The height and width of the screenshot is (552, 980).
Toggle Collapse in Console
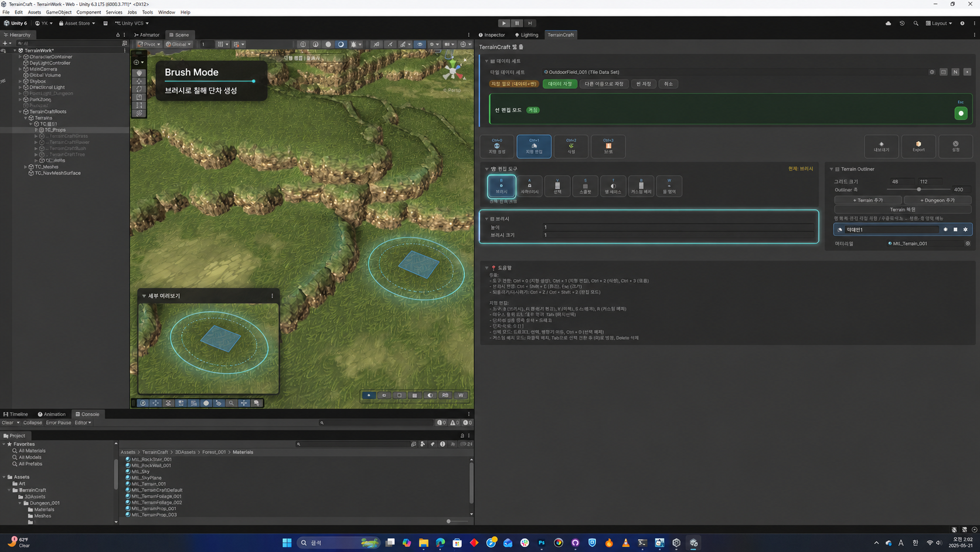click(33, 422)
